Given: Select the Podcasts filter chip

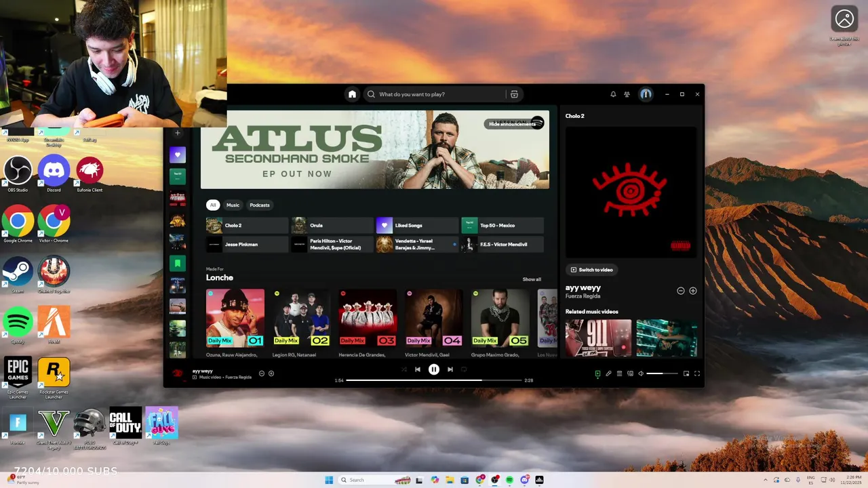Looking at the screenshot, I should pos(260,205).
